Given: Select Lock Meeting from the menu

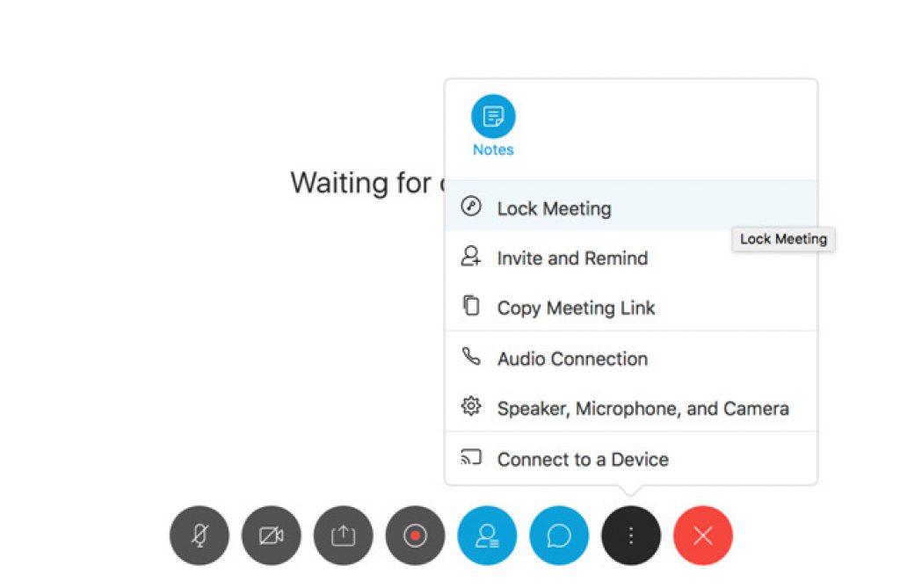Looking at the screenshot, I should pyautogui.click(x=631, y=207).
